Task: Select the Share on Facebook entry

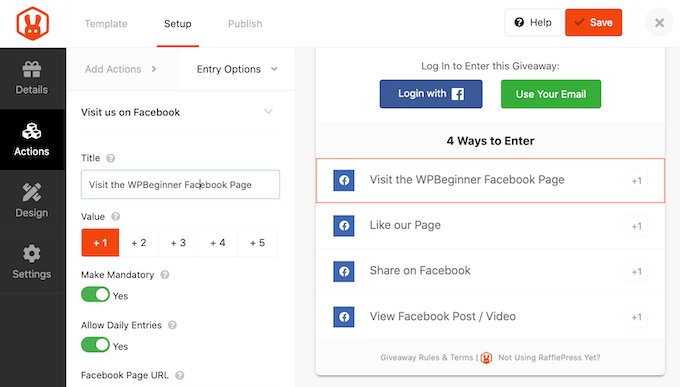Action: point(490,272)
